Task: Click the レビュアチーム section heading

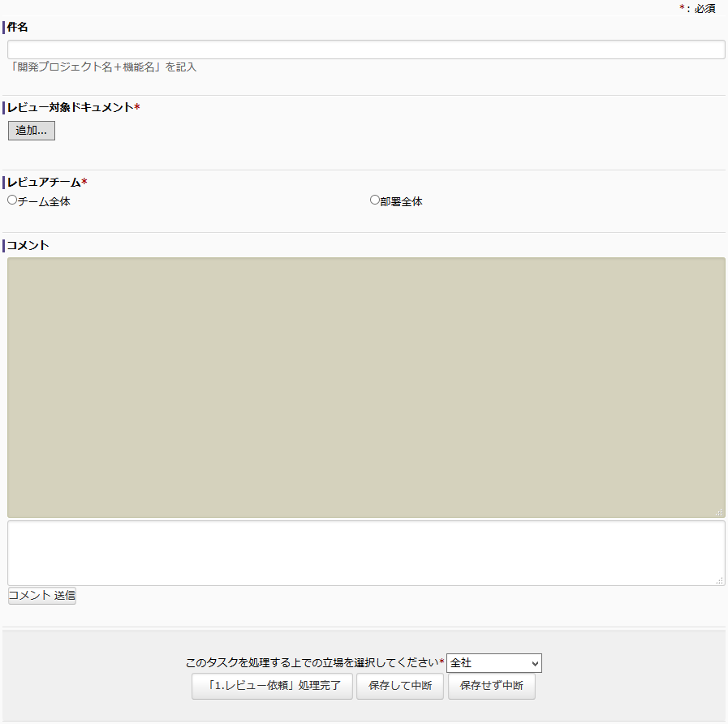Action: tap(44, 182)
